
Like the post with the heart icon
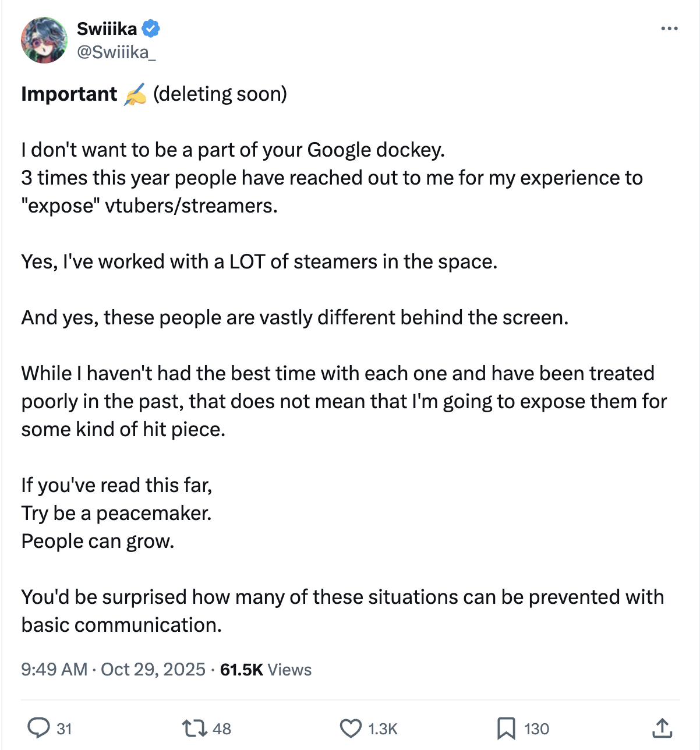coord(351,728)
